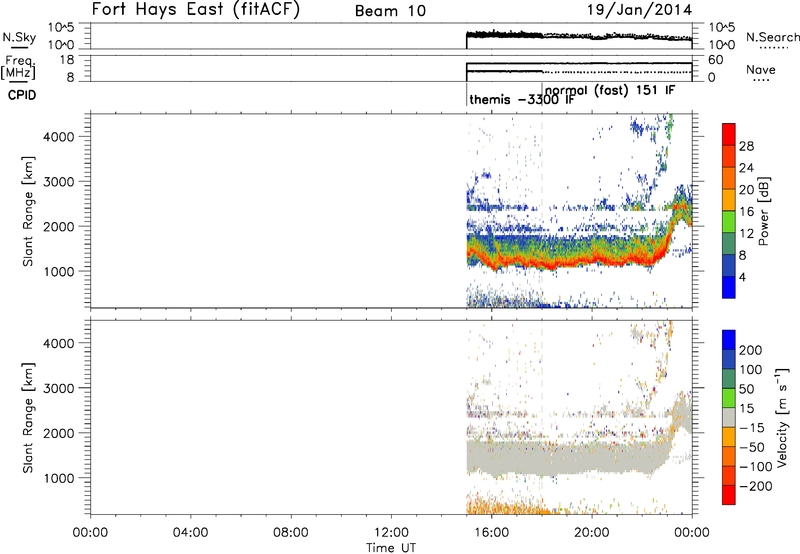Click the gray segment of the velocity colorbar

coord(729,418)
